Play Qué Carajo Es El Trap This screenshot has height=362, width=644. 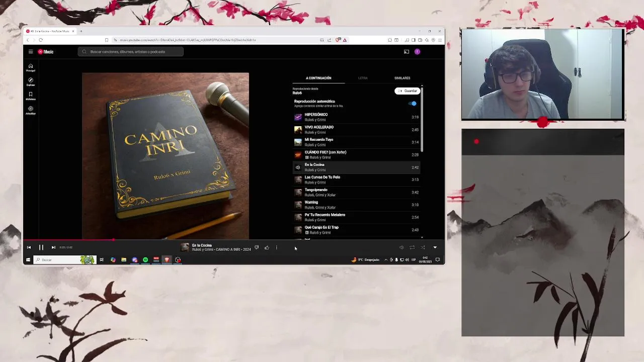point(357,230)
